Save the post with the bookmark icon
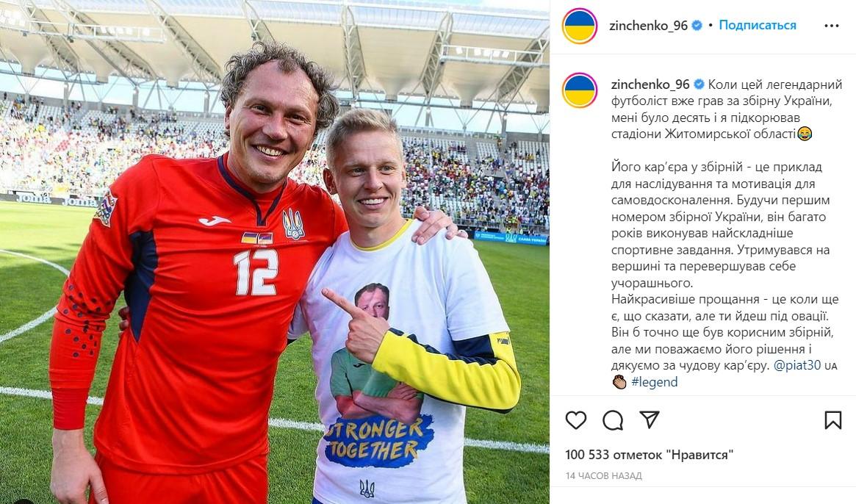The height and width of the screenshot is (504, 856). coord(832,420)
